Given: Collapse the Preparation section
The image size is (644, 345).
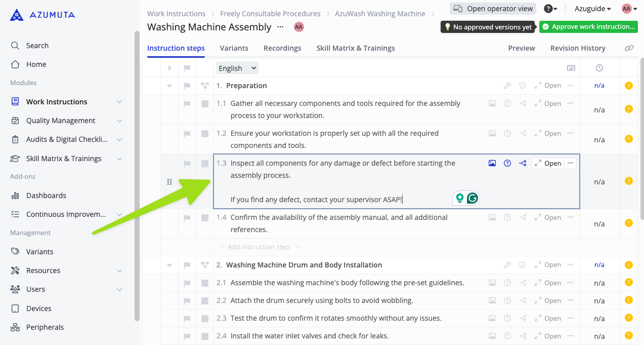Looking at the screenshot, I should [169, 86].
